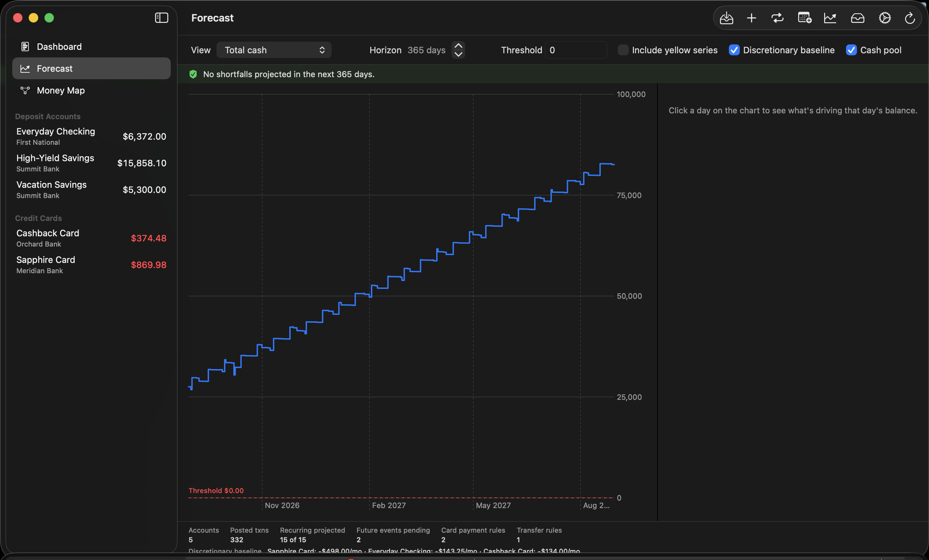Enable the Include yellow series checkbox
Screen dimensions: 929x560
(x=623, y=50)
